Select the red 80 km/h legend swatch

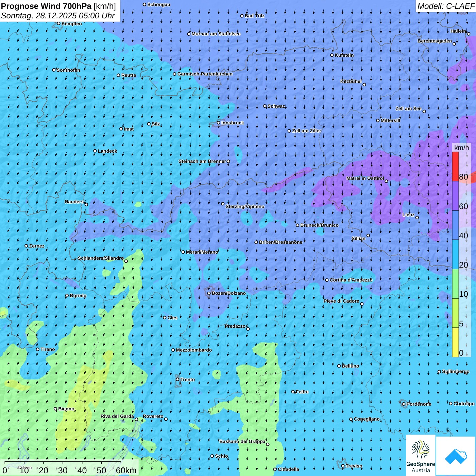tap(455, 166)
